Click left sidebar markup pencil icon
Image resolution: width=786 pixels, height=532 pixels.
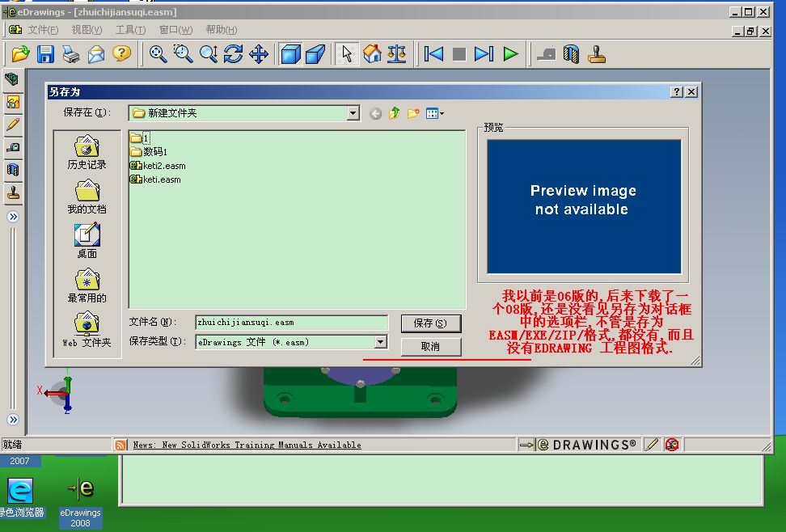point(13,124)
